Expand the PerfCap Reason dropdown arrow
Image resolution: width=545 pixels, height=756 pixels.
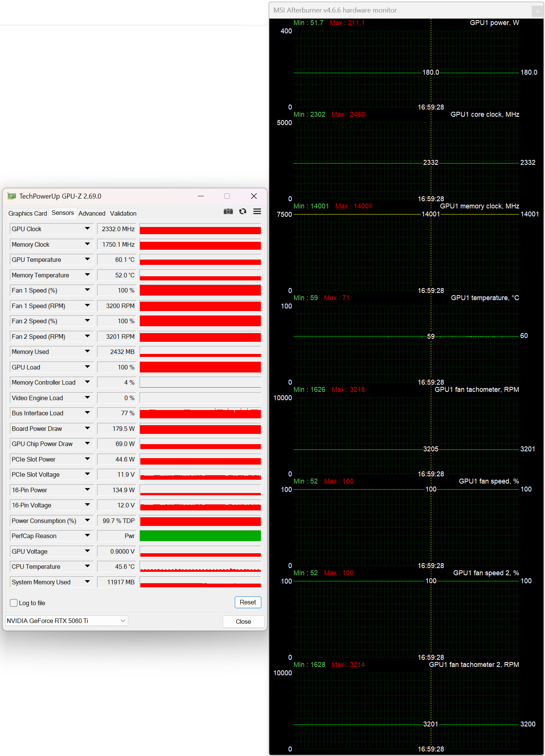click(87, 536)
